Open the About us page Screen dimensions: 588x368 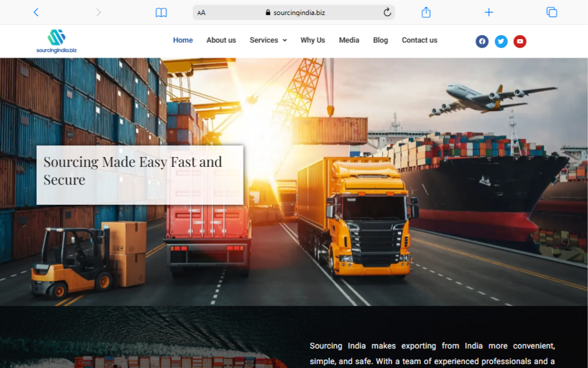tap(221, 40)
